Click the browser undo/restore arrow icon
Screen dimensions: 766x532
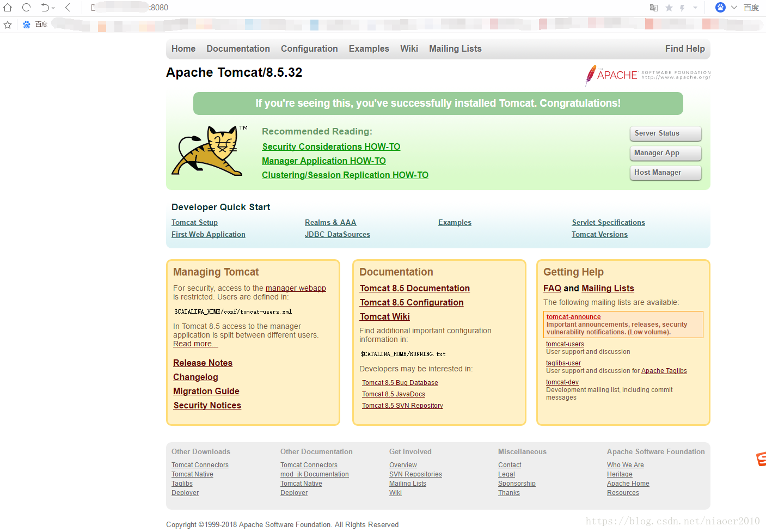[45, 8]
